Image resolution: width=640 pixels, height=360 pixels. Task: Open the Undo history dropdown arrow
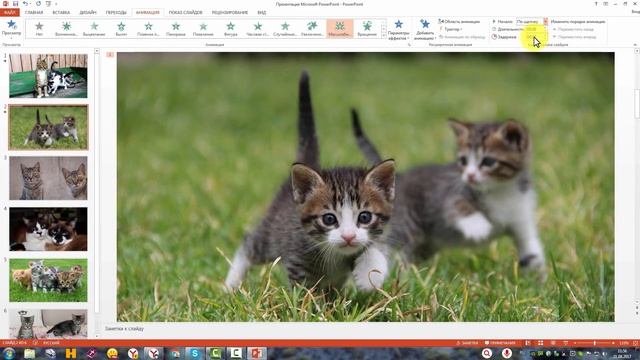[x=31, y=4]
